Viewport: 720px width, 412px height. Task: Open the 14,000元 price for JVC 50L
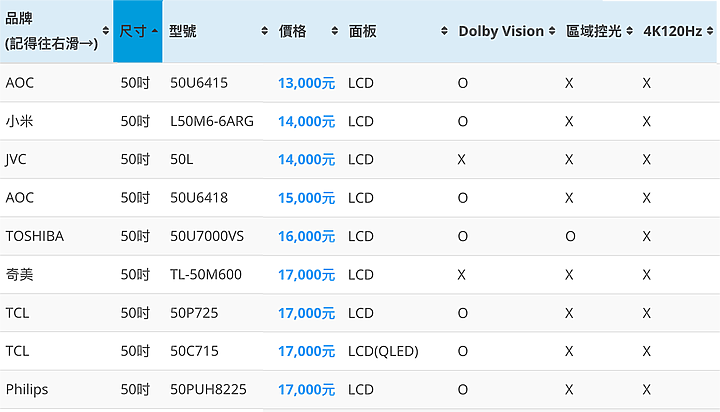pyautogui.click(x=306, y=159)
